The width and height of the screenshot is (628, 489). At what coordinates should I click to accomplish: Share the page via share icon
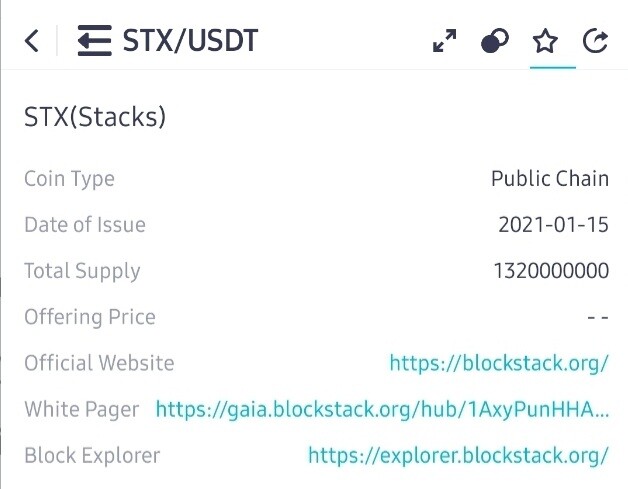tap(595, 40)
